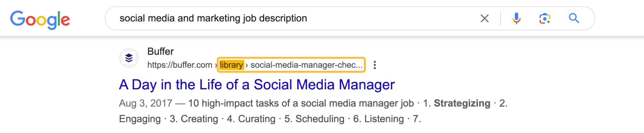Click the "Aug 3, 2017" date
644x133 pixels.
(x=146, y=103)
